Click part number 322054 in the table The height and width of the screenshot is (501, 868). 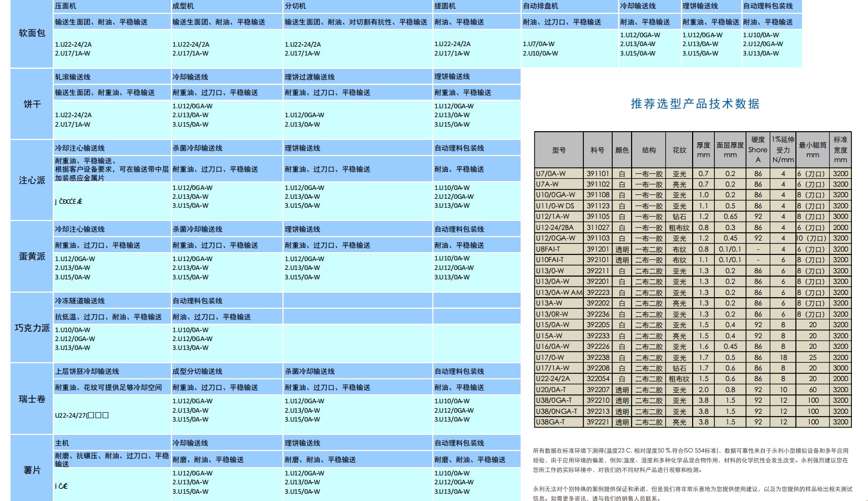pyautogui.click(x=598, y=379)
